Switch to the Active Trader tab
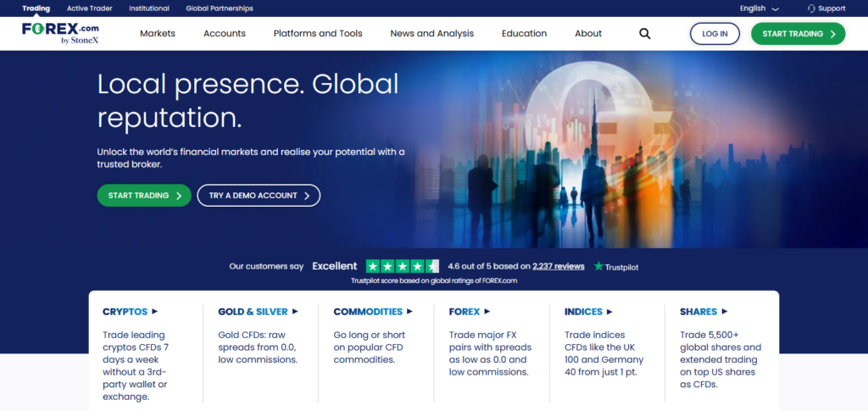The image size is (868, 411). click(89, 8)
